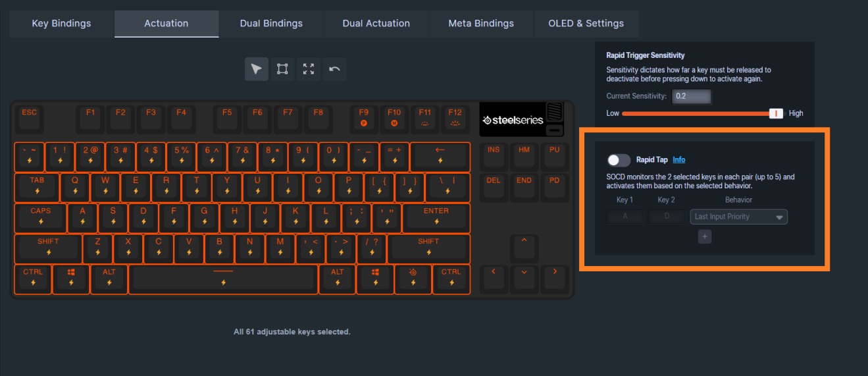This screenshot has height=376, width=868.
Task: Open the Rapid Tap Info link
Action: point(678,160)
